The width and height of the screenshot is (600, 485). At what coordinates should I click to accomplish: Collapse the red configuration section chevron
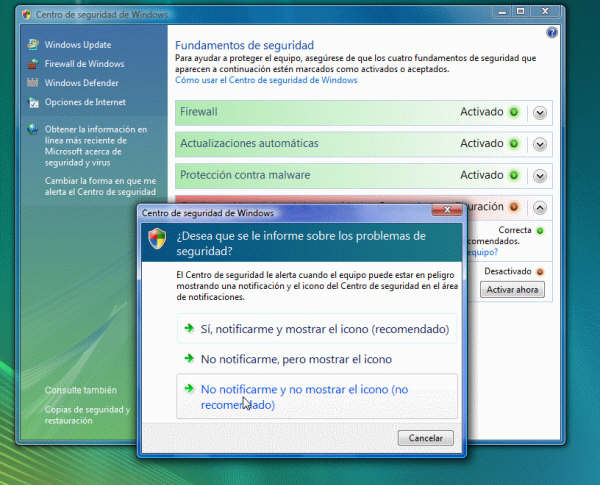click(540, 208)
